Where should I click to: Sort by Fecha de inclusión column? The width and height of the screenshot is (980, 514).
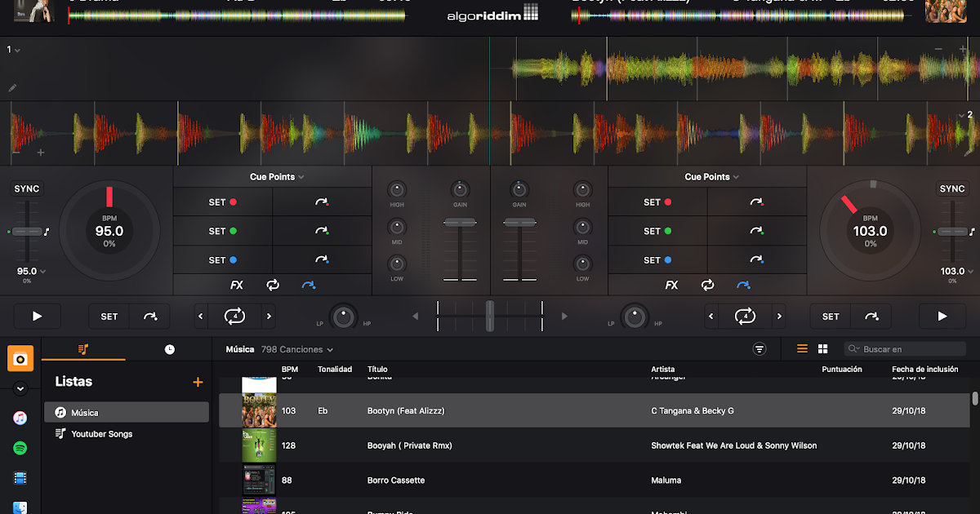point(925,370)
